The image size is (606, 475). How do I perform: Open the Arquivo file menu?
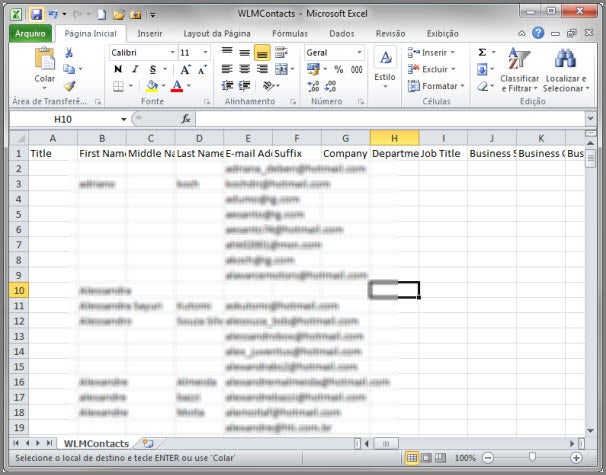pyautogui.click(x=30, y=33)
